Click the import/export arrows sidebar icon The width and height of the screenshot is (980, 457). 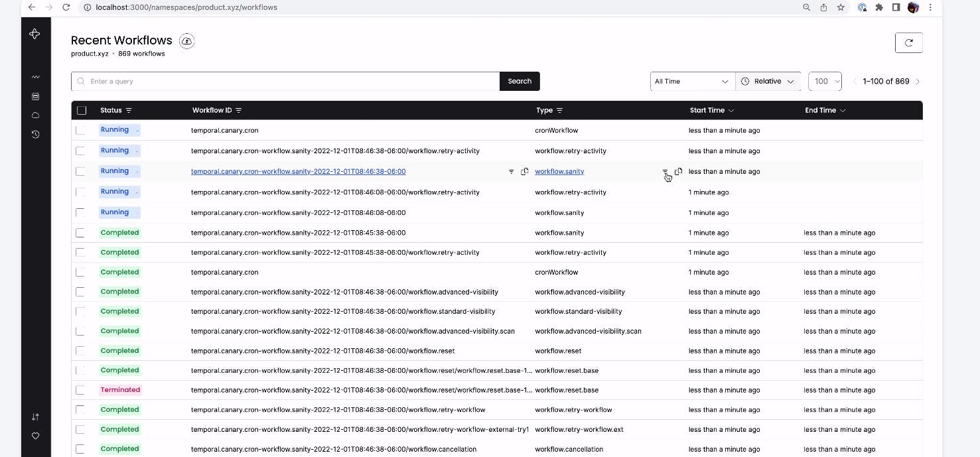tap(35, 417)
